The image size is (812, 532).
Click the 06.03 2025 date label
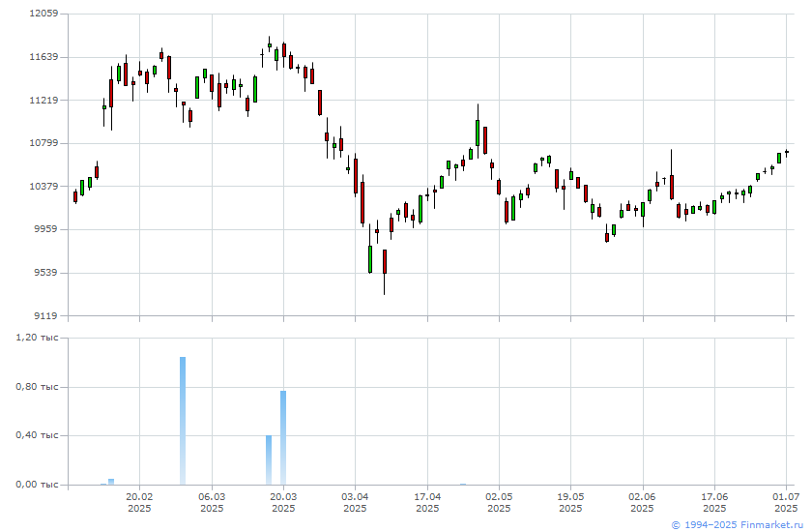(212, 502)
